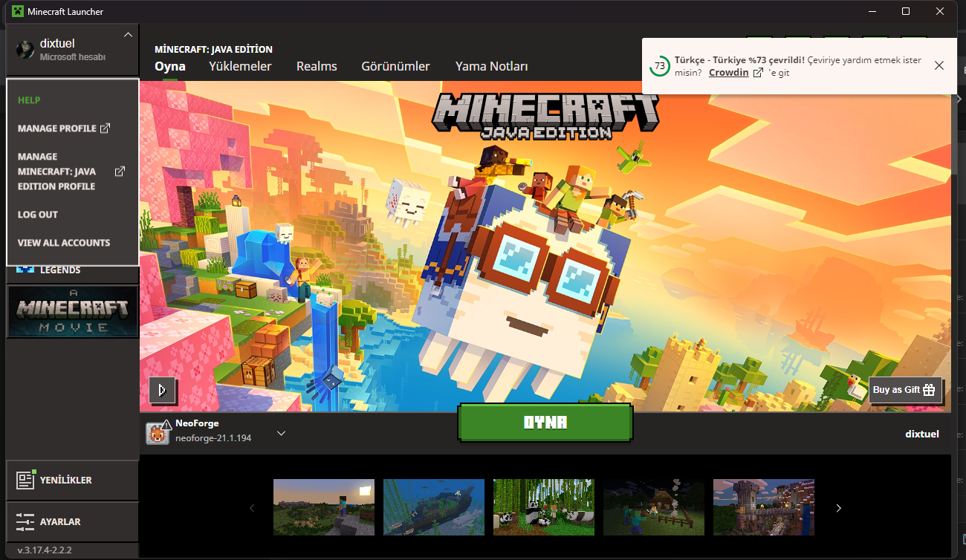Dismiss the Turkish translation notification

(939, 65)
